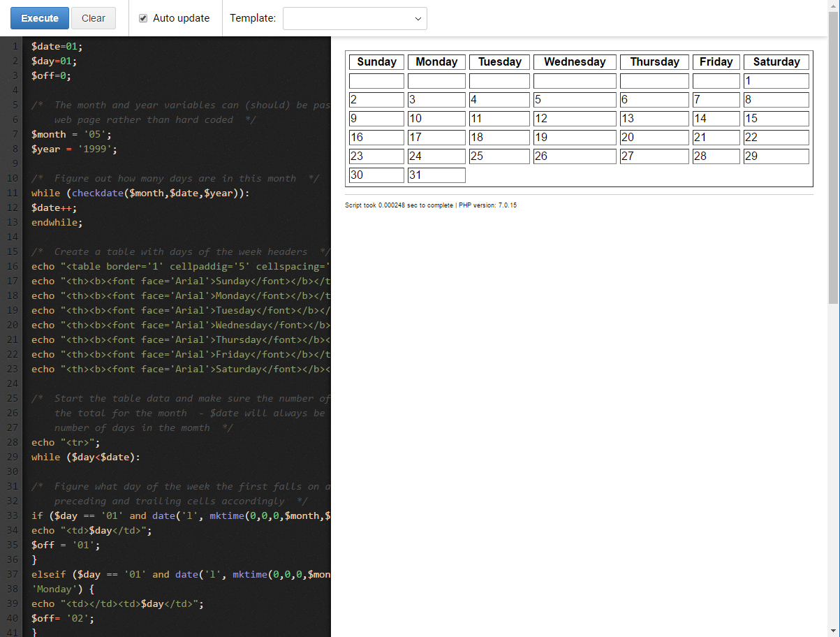Click the 'endwhile;' code line
840x637 pixels.
point(57,222)
